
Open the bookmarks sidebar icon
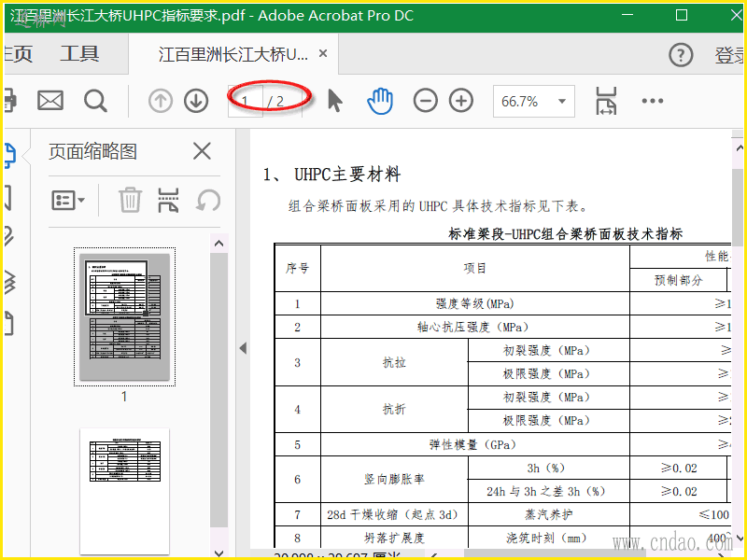tap(8, 198)
